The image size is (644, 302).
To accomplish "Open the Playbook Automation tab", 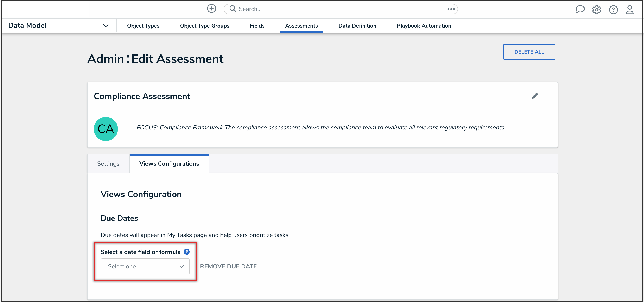I will 424,26.
